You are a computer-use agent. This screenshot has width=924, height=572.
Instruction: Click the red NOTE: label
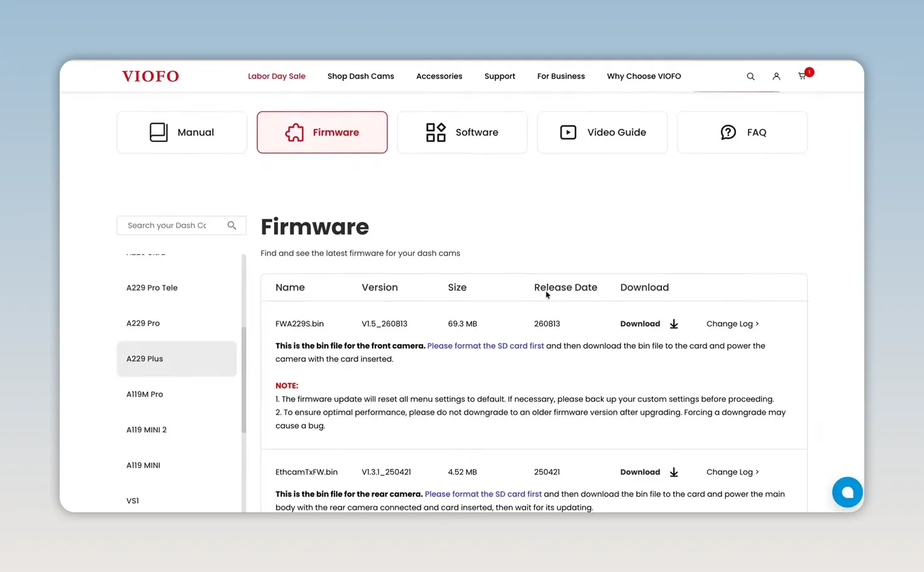click(x=287, y=386)
